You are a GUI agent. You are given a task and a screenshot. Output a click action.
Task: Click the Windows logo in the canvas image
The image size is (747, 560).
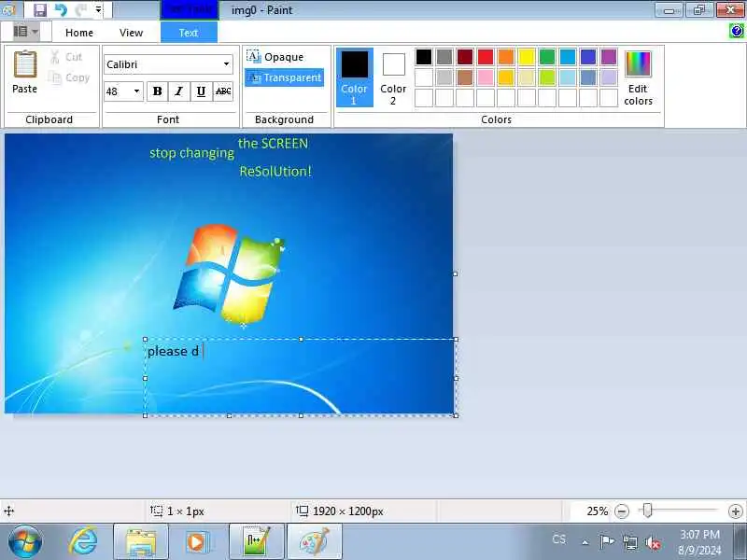click(230, 275)
